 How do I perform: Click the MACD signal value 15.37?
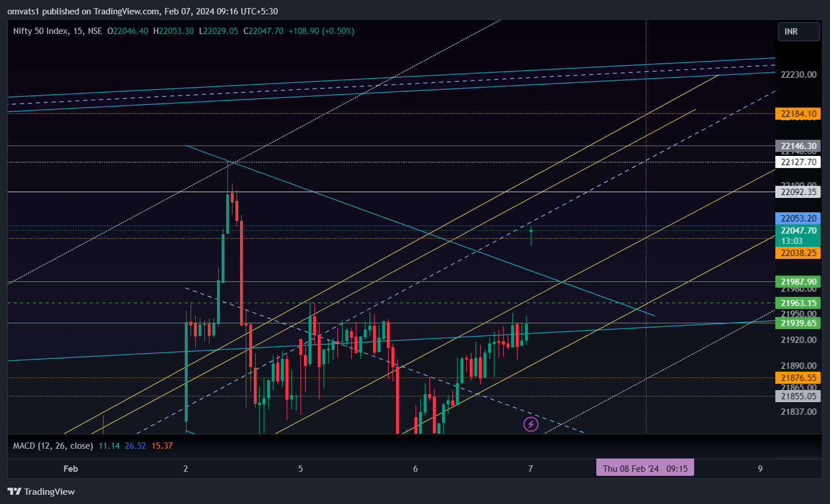[162, 446]
